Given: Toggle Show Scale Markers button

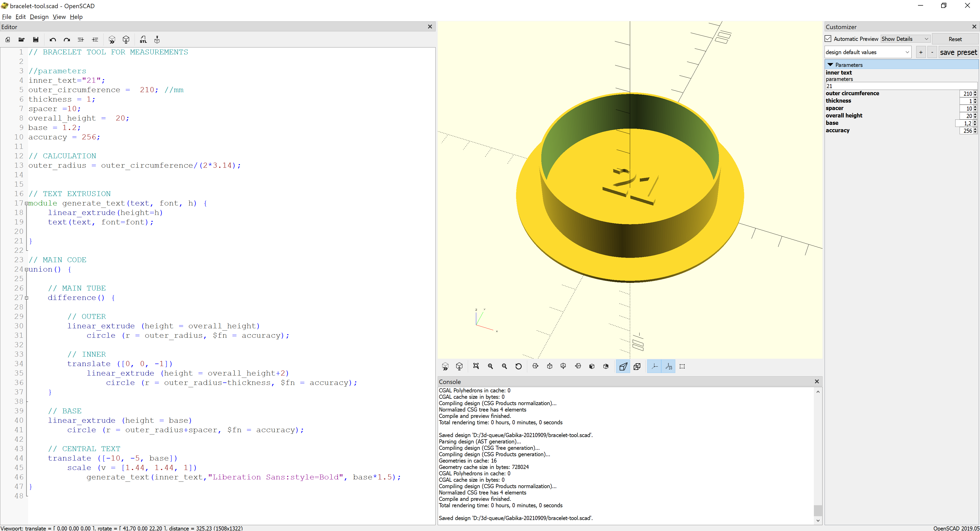Looking at the screenshot, I should click(668, 367).
